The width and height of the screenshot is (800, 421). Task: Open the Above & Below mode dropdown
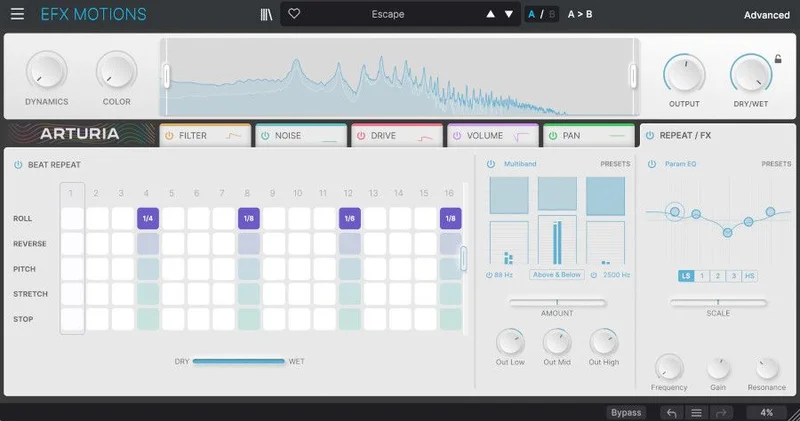(557, 275)
